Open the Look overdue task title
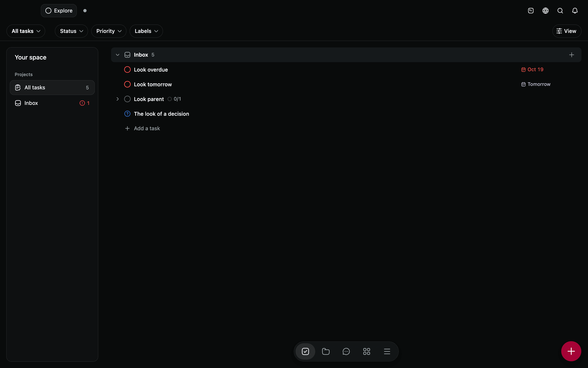Image resolution: width=588 pixels, height=368 pixels. point(151,70)
